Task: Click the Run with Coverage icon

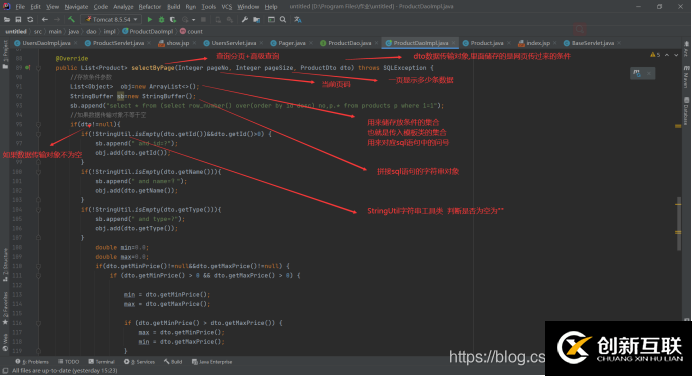Action: pos(173,19)
